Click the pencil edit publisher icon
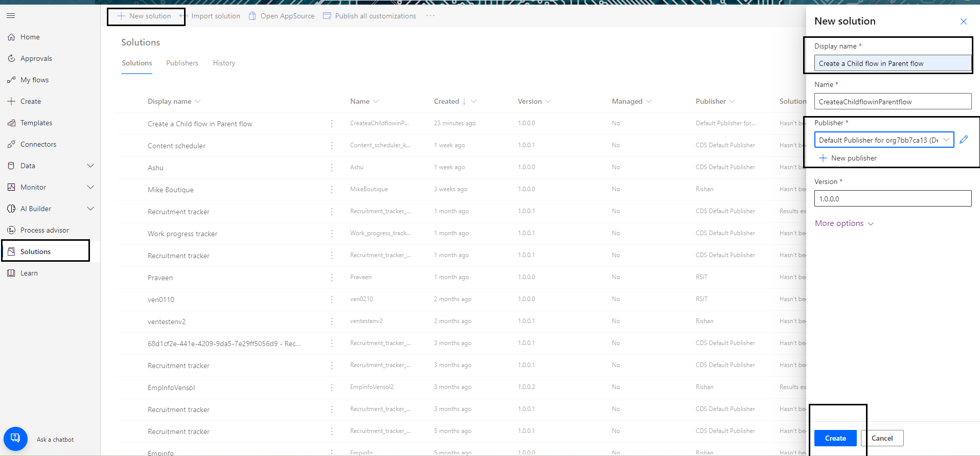 coord(964,140)
